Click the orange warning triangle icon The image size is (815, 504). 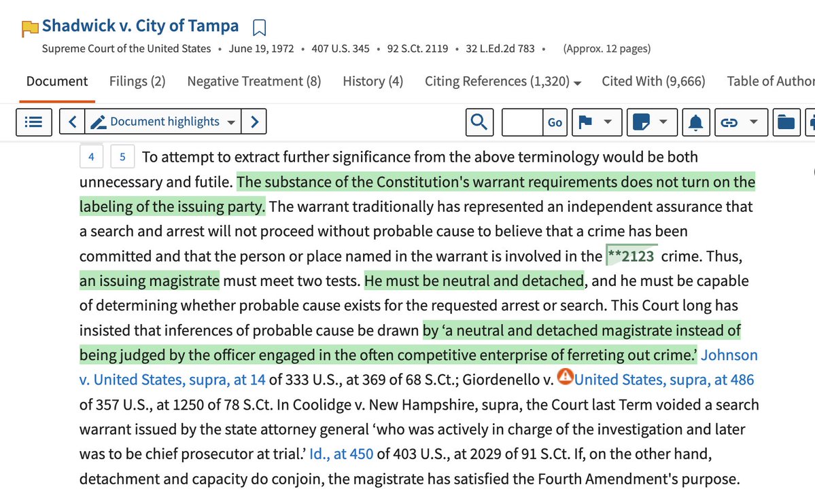(565, 376)
